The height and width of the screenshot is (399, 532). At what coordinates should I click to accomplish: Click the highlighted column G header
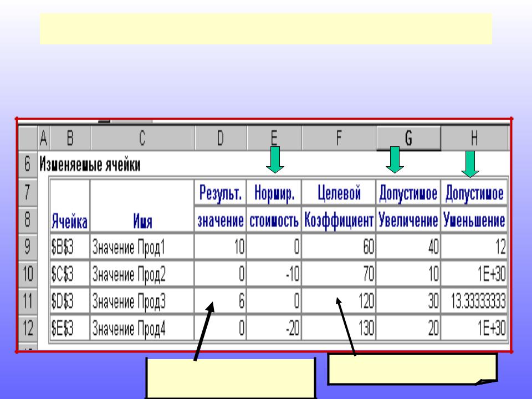click(x=408, y=138)
